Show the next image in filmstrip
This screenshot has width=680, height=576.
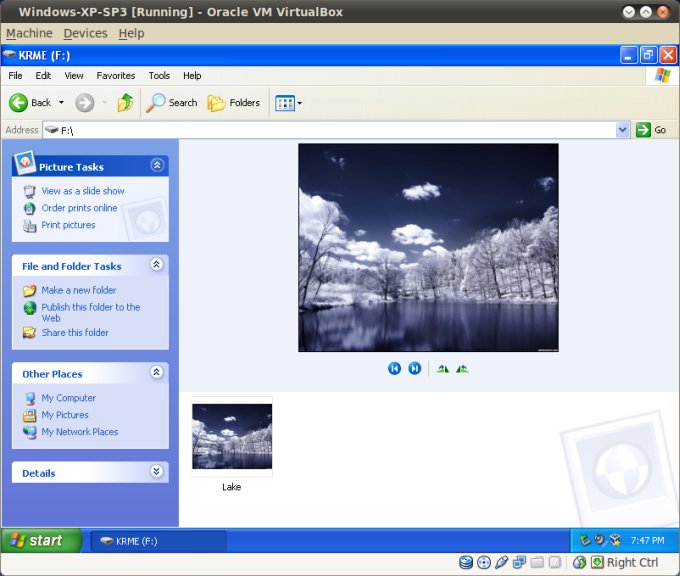click(414, 368)
